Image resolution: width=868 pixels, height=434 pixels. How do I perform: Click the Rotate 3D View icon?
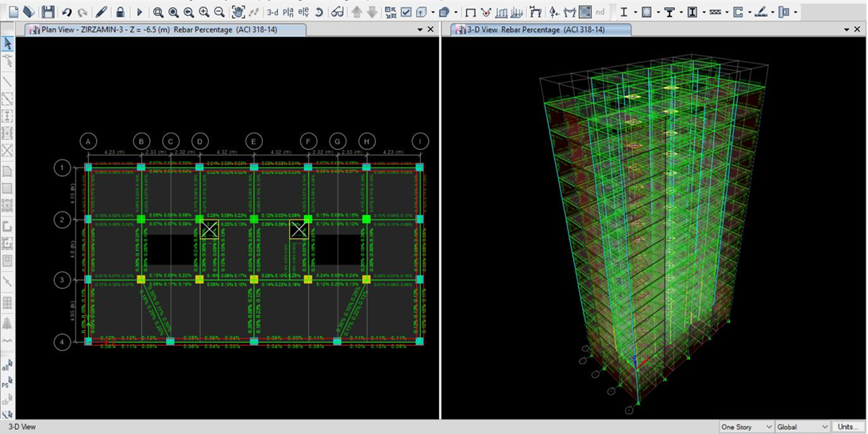(318, 12)
